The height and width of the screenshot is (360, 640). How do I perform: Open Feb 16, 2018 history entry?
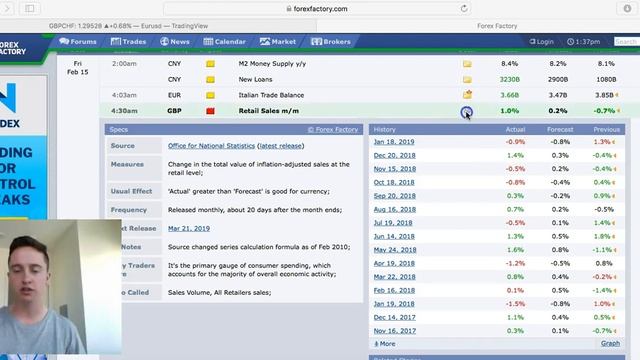394,291
